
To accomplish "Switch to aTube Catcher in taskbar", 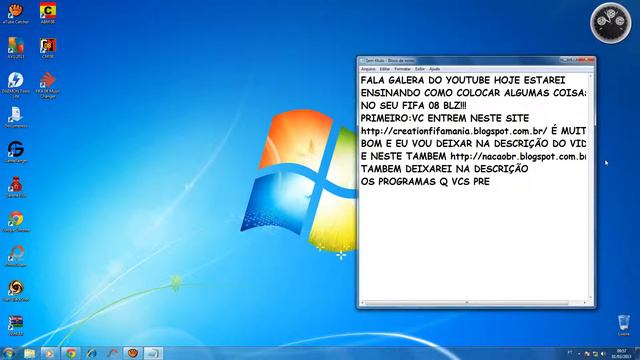I will (x=133, y=353).
